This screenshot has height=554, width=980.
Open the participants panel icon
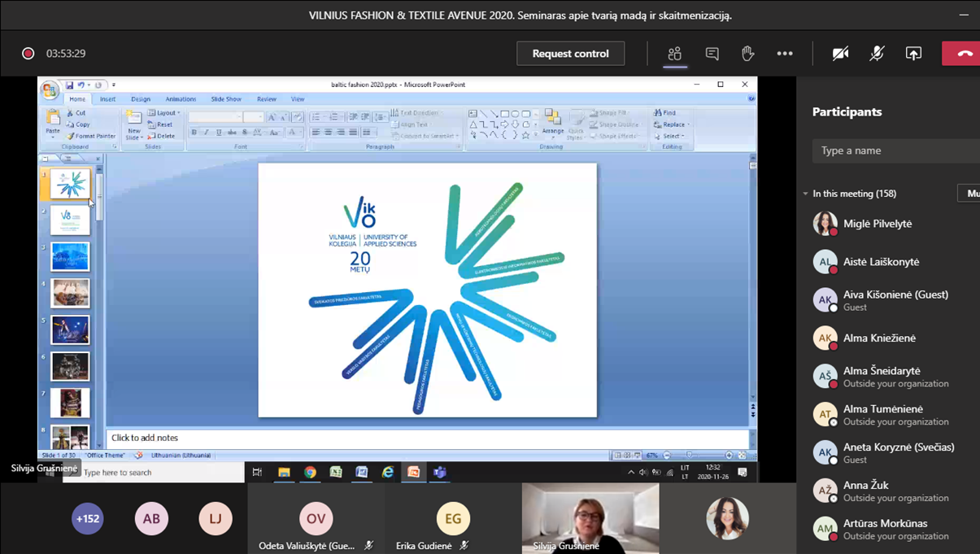click(x=674, y=54)
